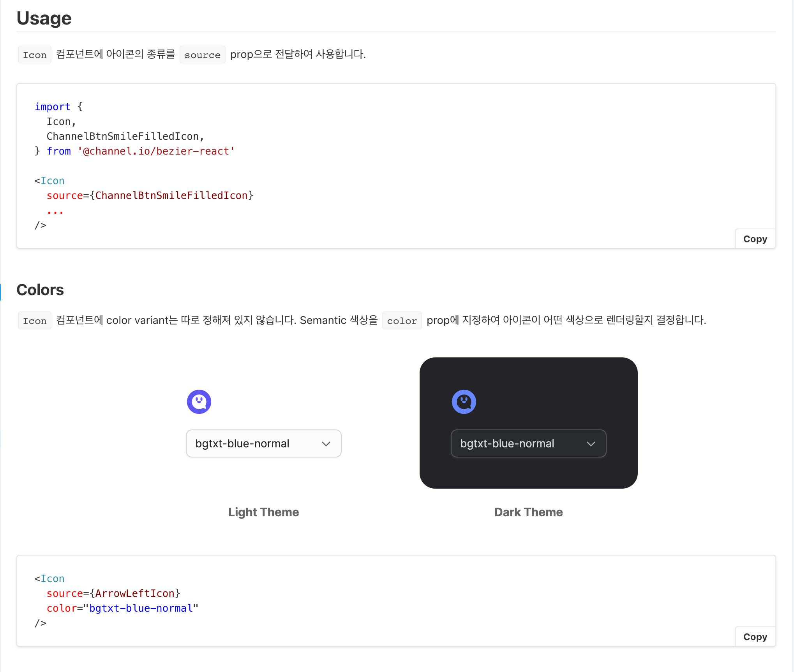The image size is (794, 672).
Task: Click the Colors section heading
Action: [x=40, y=290]
